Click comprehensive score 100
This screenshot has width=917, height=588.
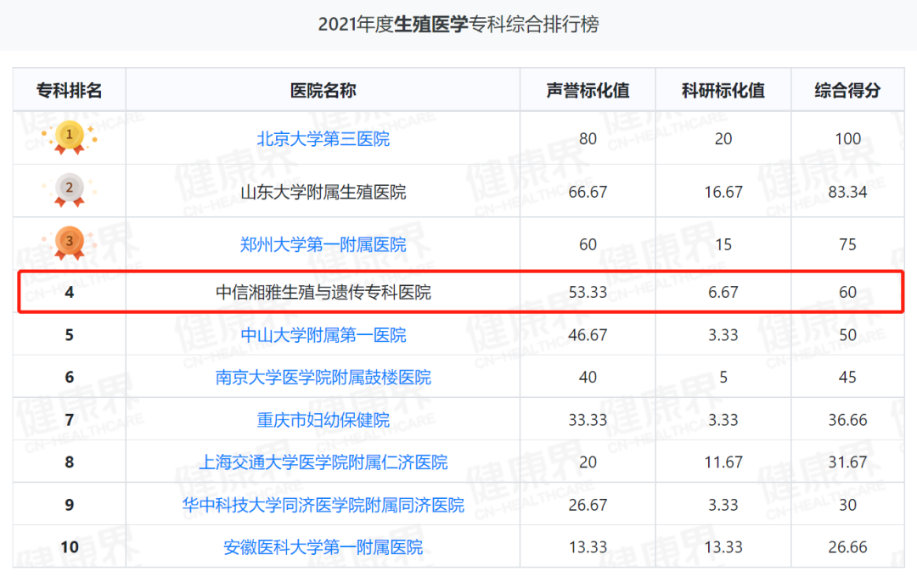click(847, 138)
